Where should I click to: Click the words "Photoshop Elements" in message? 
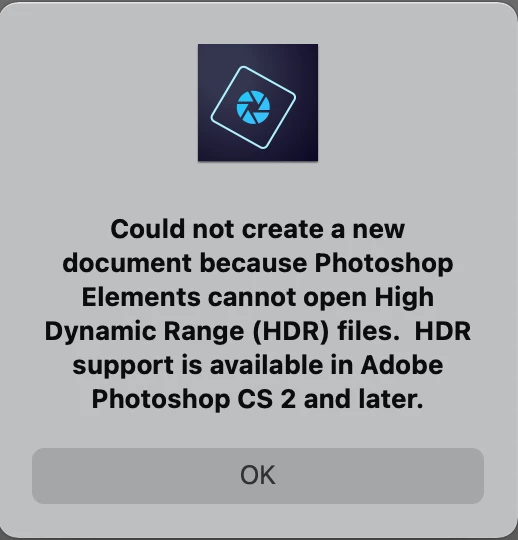click(267, 280)
